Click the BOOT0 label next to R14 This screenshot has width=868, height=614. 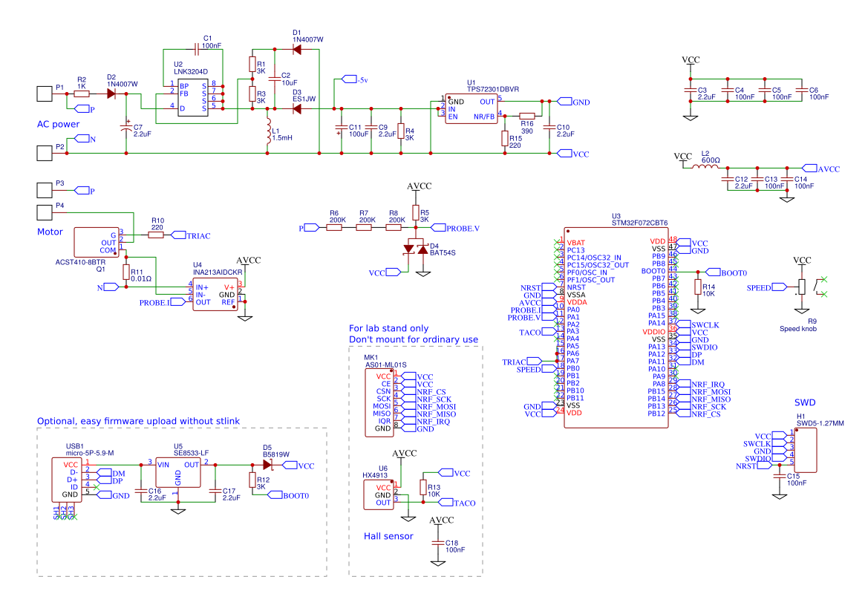[726, 272]
